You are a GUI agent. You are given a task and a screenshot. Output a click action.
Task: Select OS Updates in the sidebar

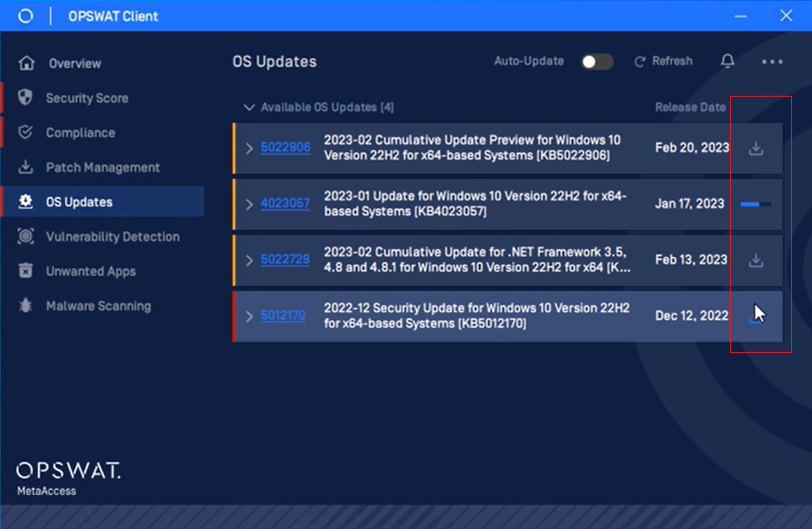tap(102, 201)
